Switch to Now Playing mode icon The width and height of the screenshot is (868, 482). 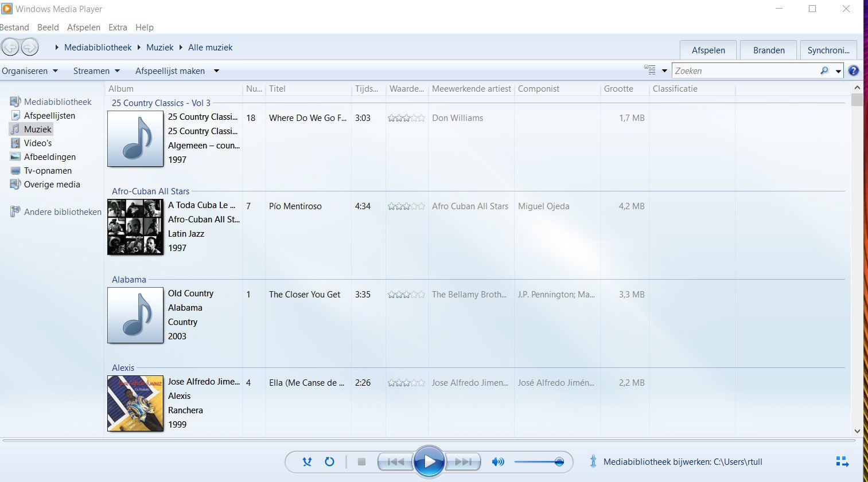click(842, 462)
